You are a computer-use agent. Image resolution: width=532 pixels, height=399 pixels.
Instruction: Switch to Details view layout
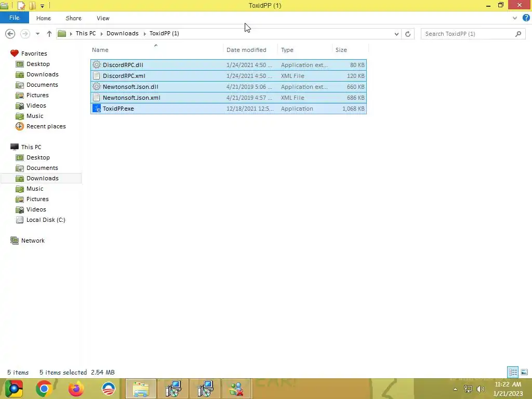click(513, 372)
